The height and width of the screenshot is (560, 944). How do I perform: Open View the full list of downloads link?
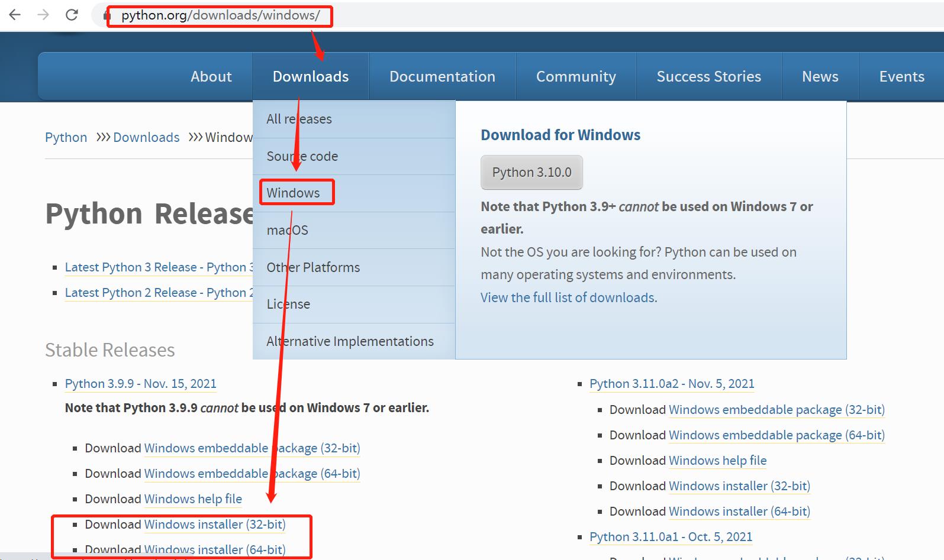tap(569, 297)
